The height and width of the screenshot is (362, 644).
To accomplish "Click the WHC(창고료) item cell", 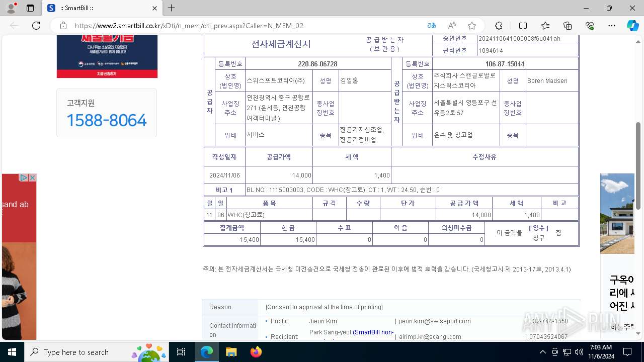I will [x=269, y=215].
